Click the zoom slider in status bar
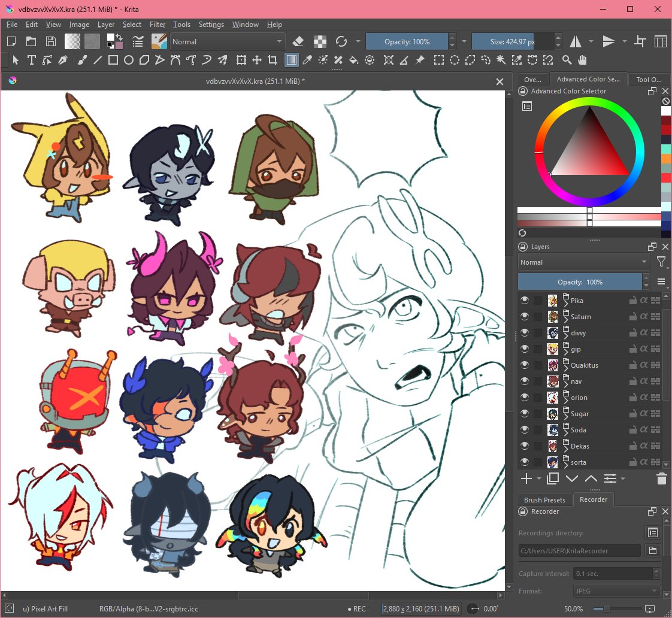 [616, 608]
